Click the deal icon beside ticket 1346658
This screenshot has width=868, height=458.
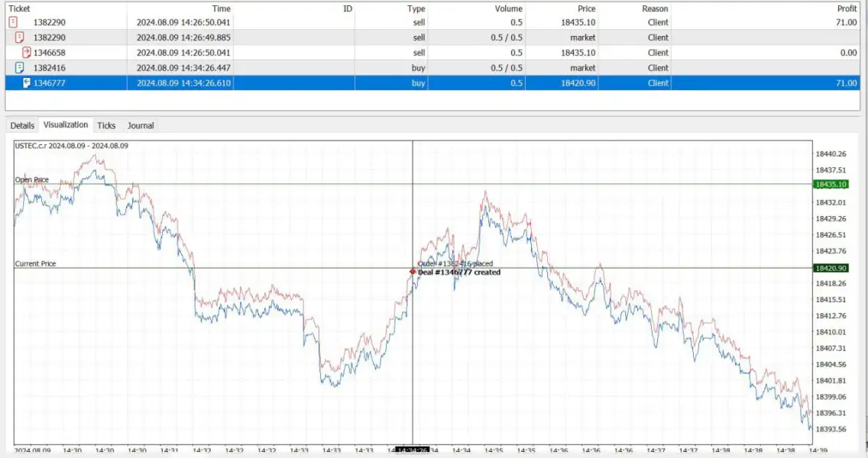(x=27, y=53)
